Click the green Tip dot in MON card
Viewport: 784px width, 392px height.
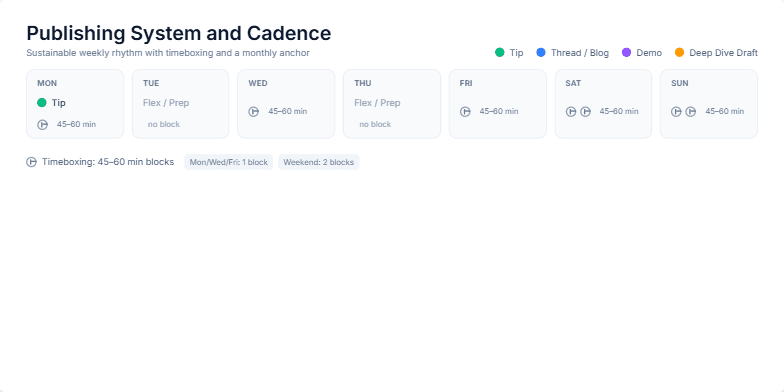click(x=42, y=102)
